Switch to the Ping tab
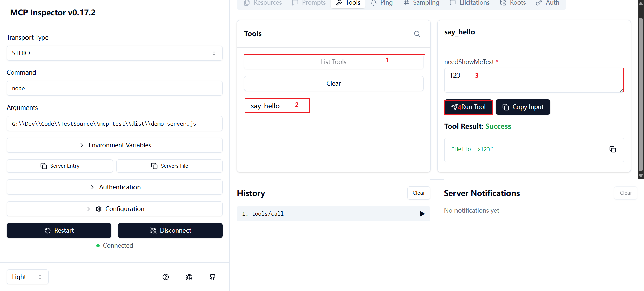Image resolution: width=644 pixels, height=291 pixels. (382, 3)
